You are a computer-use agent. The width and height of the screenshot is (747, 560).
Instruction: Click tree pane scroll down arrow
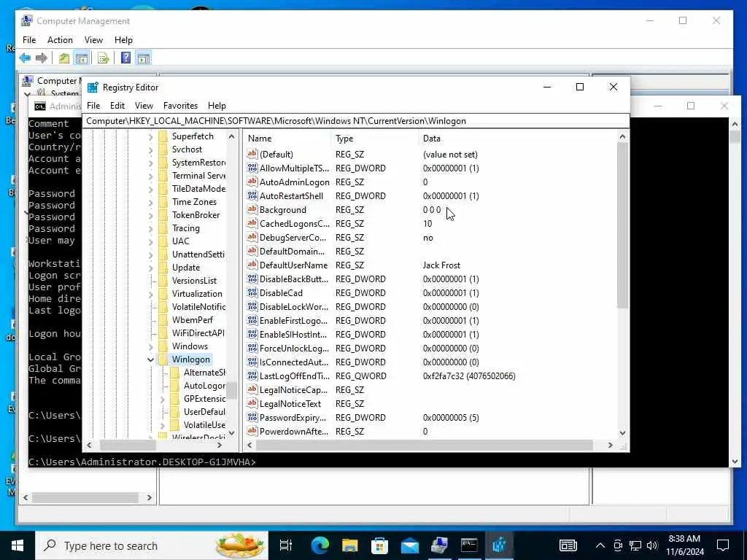click(231, 433)
